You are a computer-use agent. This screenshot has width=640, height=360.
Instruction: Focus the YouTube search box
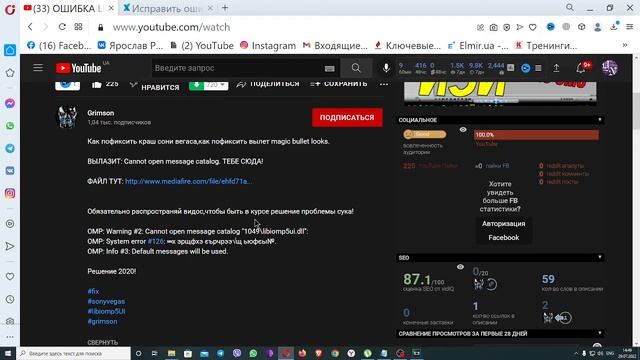click(x=237, y=68)
